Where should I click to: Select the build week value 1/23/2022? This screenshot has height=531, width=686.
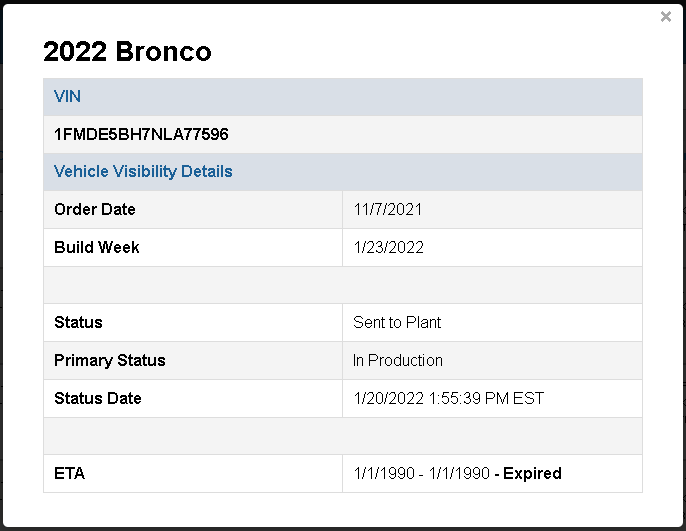pyautogui.click(x=388, y=248)
